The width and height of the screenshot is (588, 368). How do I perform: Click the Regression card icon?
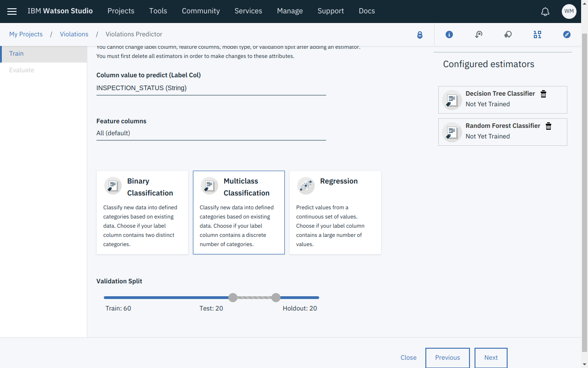(x=306, y=186)
